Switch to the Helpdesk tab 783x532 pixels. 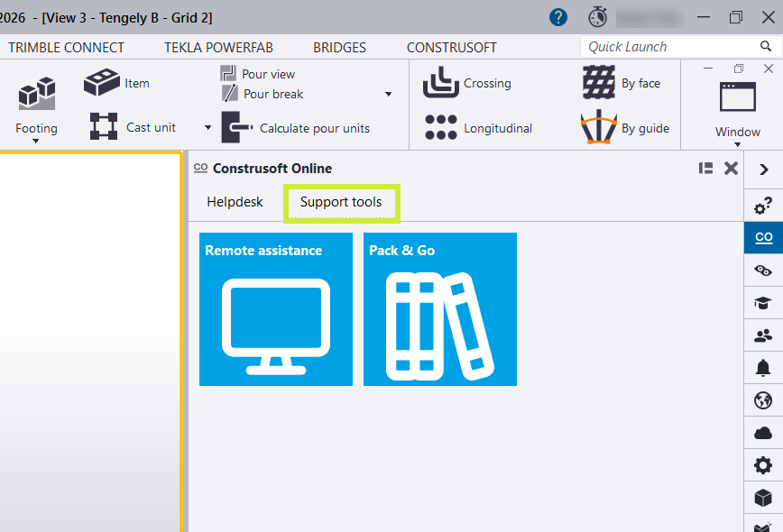pos(235,202)
